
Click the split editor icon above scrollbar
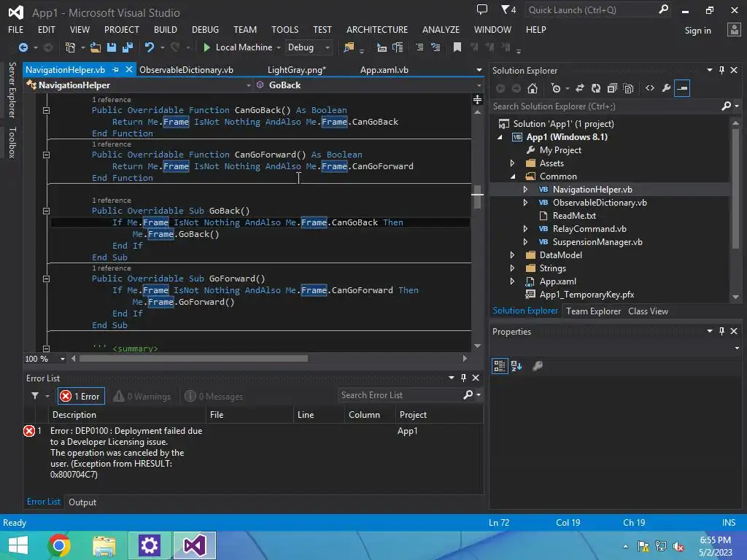click(477, 99)
